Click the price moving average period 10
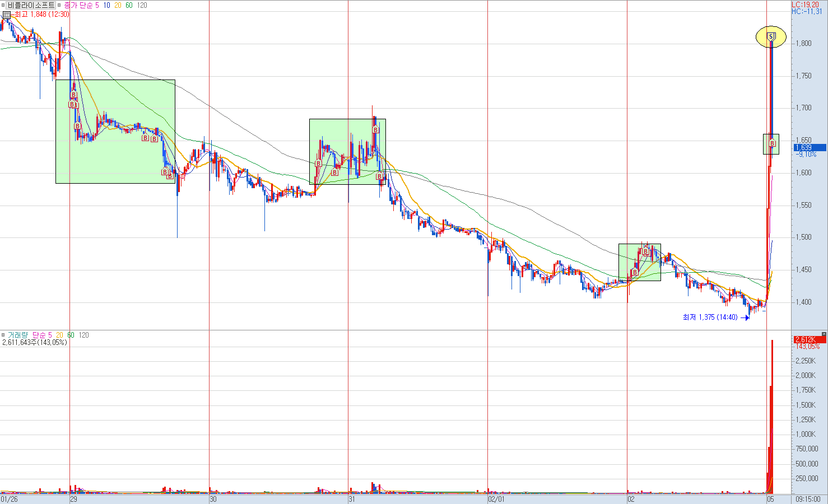The width and height of the screenshot is (828, 504). pyautogui.click(x=106, y=5)
